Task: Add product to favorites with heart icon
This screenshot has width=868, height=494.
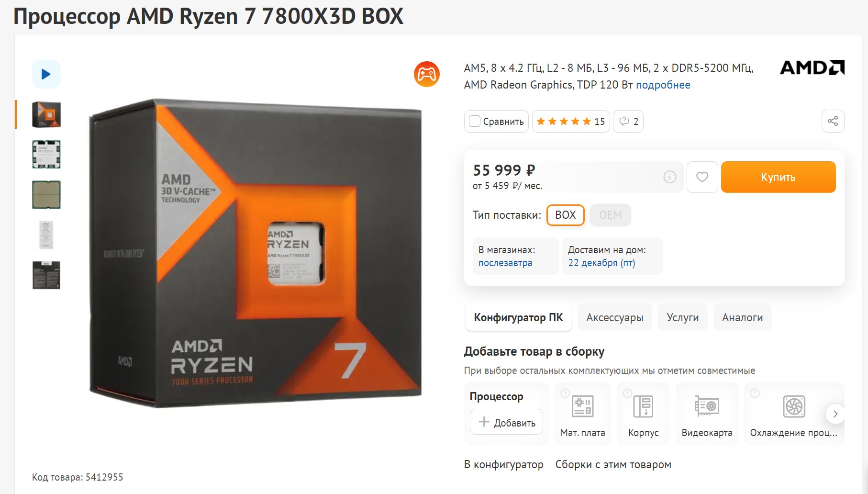Action: click(702, 177)
